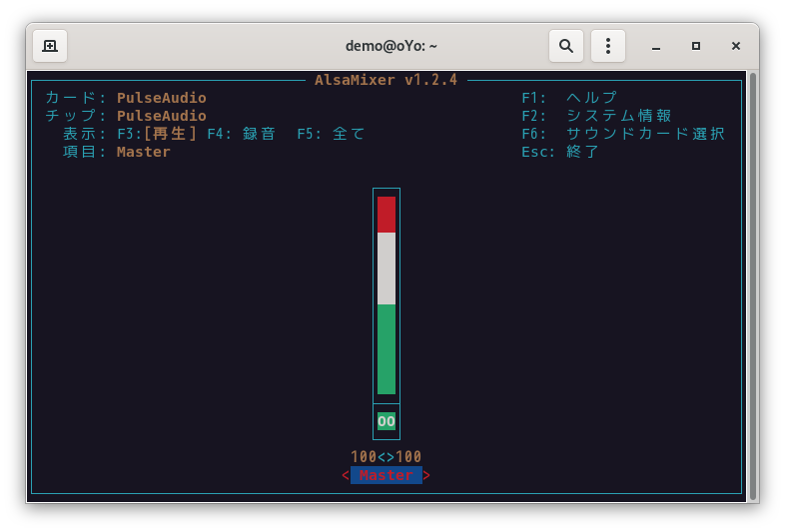785x532 pixels.
Task: Open terminal search with magnifier icon
Action: pos(566,46)
